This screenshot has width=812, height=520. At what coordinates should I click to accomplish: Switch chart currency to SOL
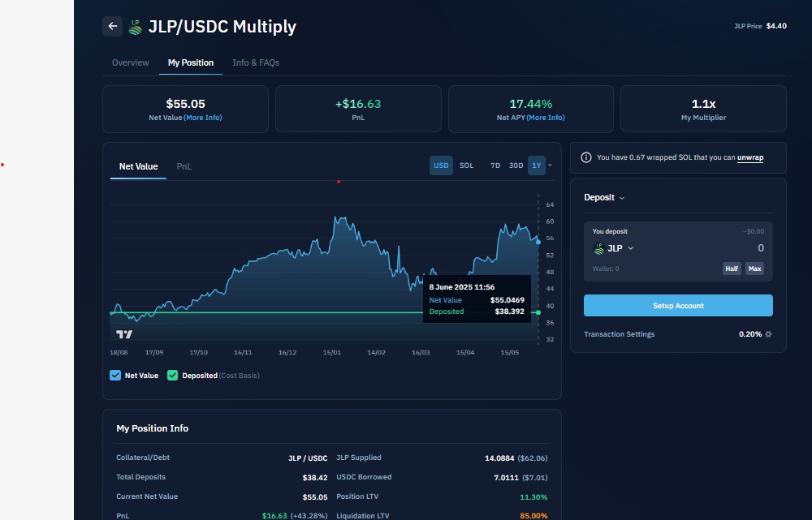click(466, 165)
